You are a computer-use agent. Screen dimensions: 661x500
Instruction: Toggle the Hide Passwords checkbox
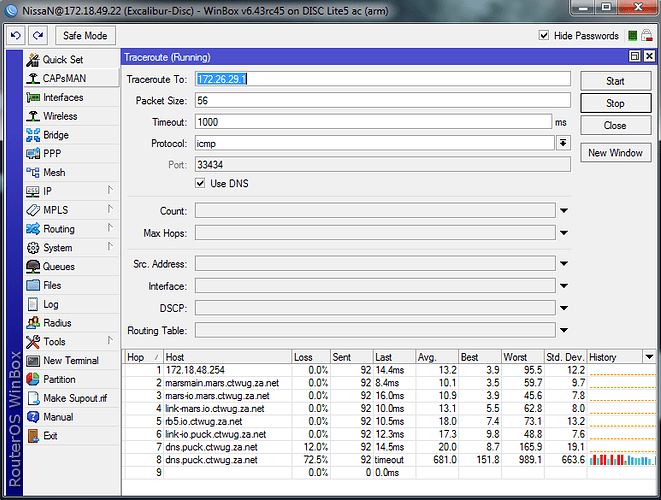click(x=544, y=36)
